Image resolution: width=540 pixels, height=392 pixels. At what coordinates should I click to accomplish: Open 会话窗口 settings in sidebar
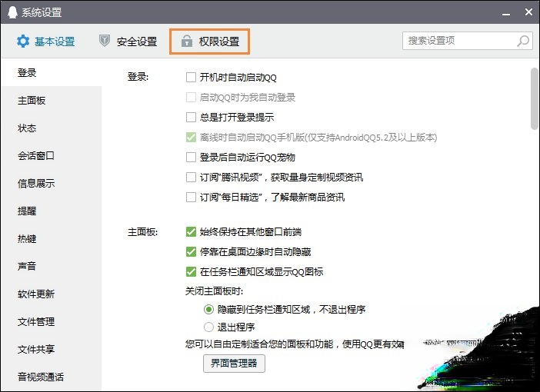coord(52,155)
